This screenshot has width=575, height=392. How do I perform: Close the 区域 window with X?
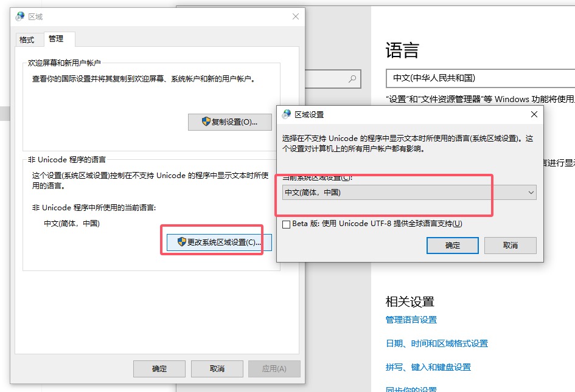coord(296,16)
